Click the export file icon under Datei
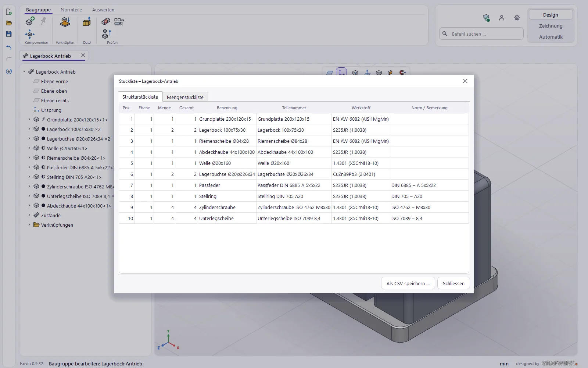 [87, 22]
